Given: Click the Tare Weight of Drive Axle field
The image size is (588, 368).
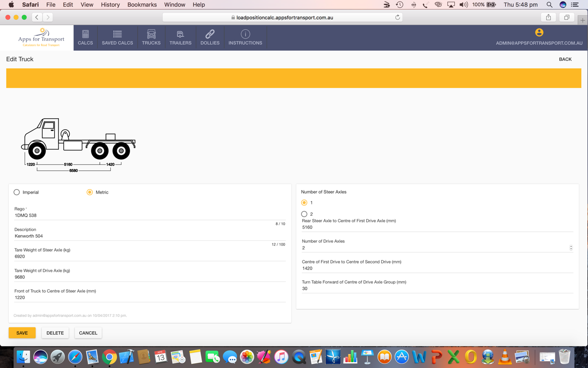Looking at the screenshot, I should coord(150,277).
